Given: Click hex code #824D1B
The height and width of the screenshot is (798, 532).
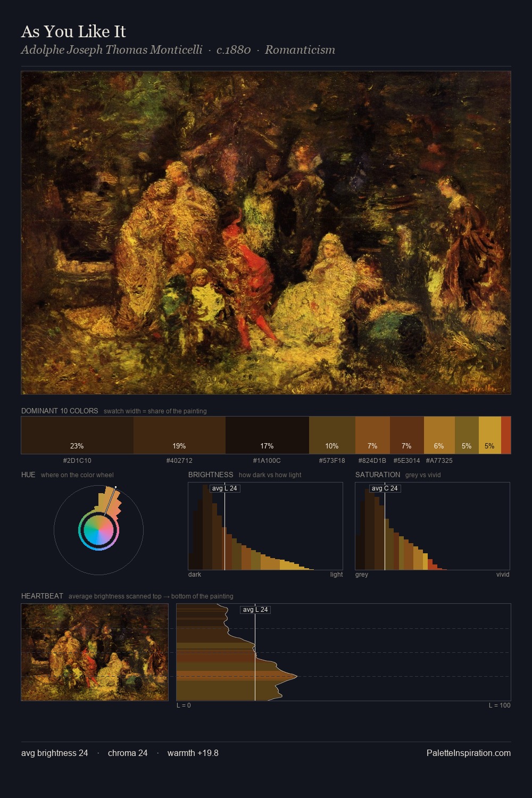Looking at the screenshot, I should (x=372, y=461).
